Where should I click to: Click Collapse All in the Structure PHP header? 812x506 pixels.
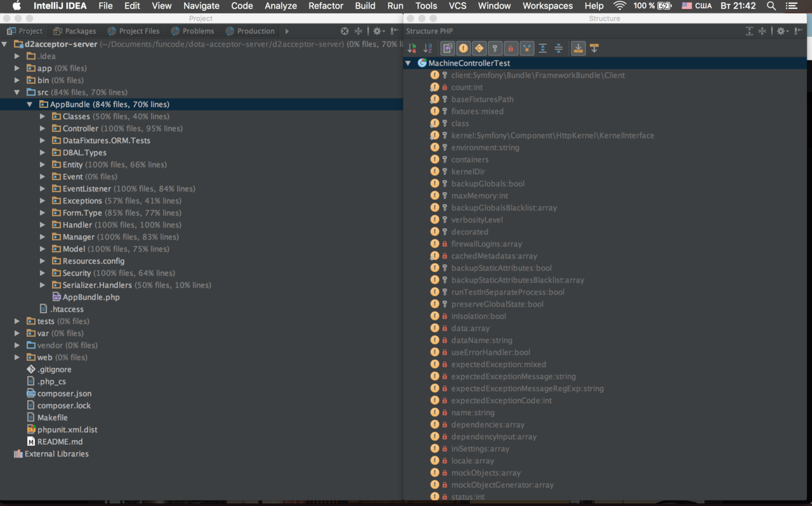pyautogui.click(x=763, y=31)
